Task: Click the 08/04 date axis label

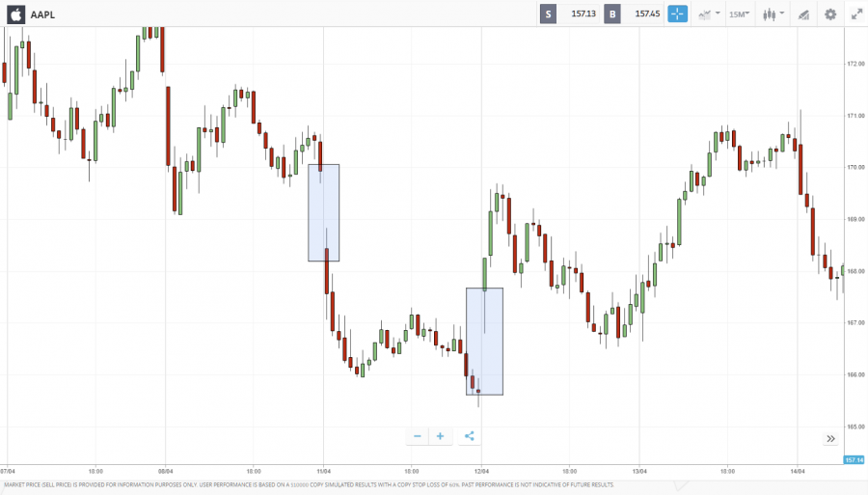Action: (166, 471)
